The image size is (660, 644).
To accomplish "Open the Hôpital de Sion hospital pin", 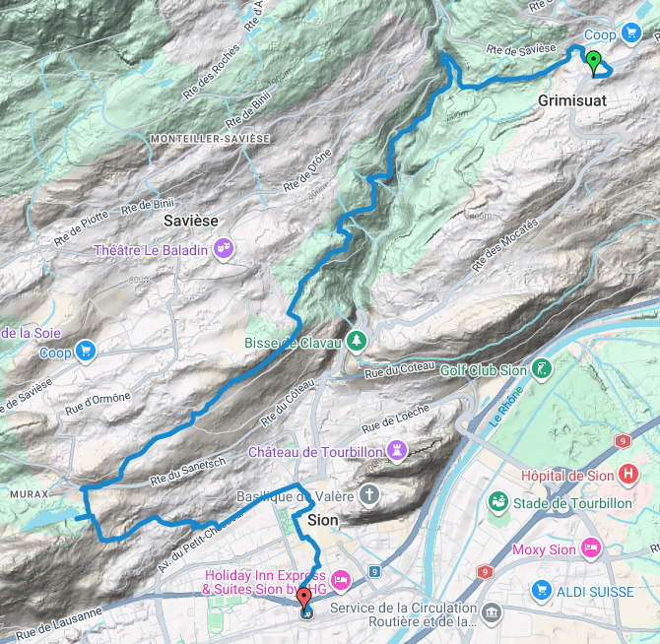I will (x=628, y=475).
